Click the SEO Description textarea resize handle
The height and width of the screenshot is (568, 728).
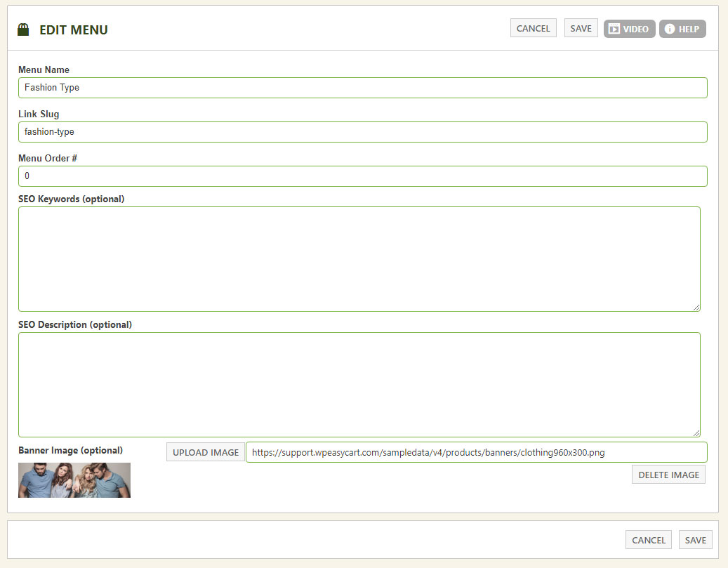pyautogui.click(x=696, y=433)
